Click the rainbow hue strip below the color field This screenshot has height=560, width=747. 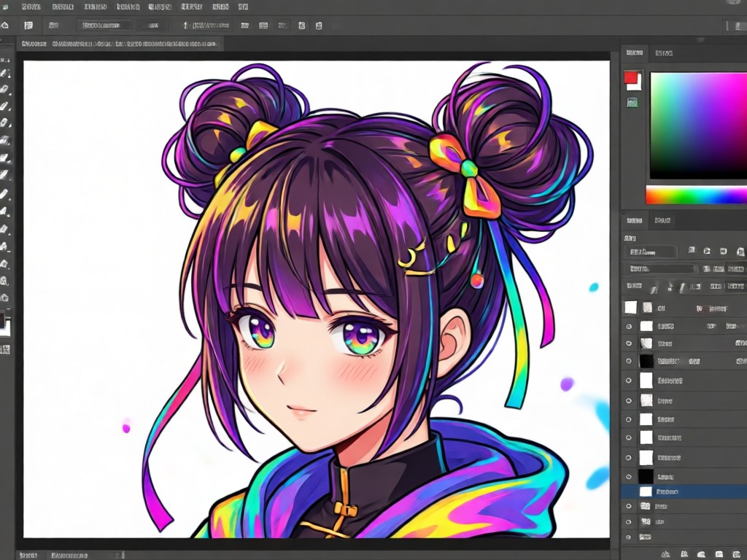point(696,195)
